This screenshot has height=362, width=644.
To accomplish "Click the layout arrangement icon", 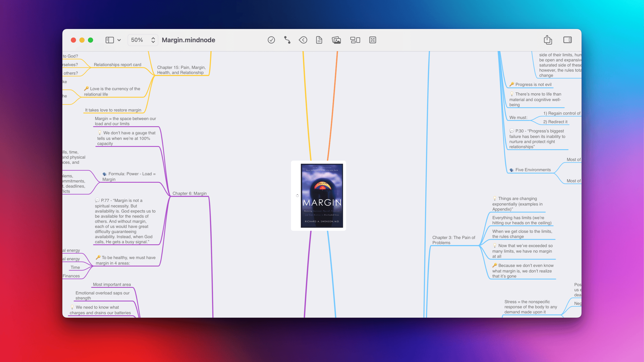I will coord(355,40).
